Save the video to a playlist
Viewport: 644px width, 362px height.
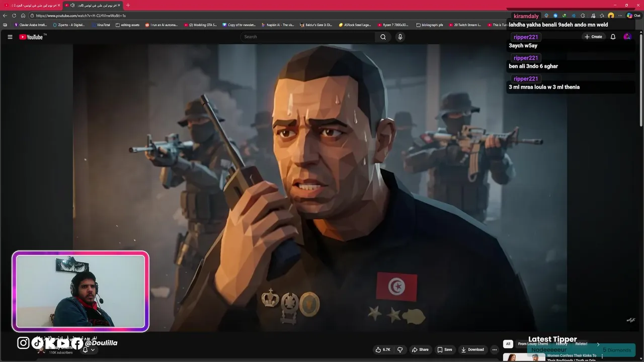click(445, 349)
